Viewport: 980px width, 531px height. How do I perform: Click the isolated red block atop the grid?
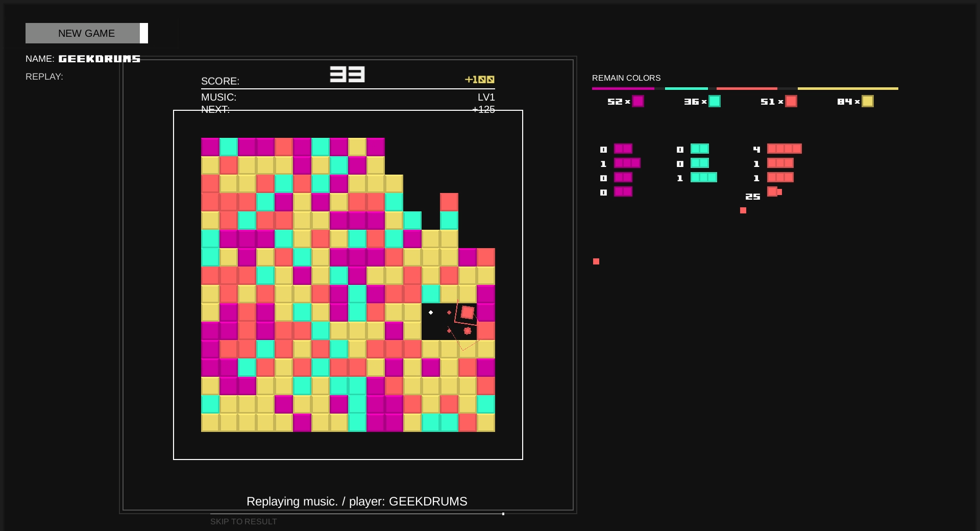pyautogui.click(x=449, y=202)
